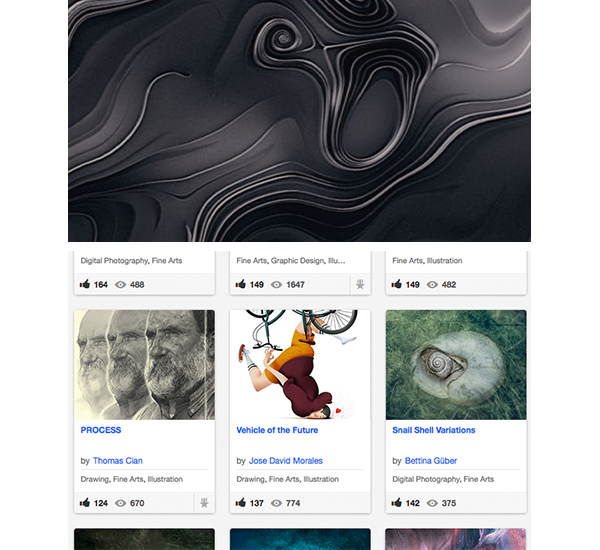The width and height of the screenshot is (600, 550).
Task: Click the bearded man portraits thumbnail
Action: [144, 365]
